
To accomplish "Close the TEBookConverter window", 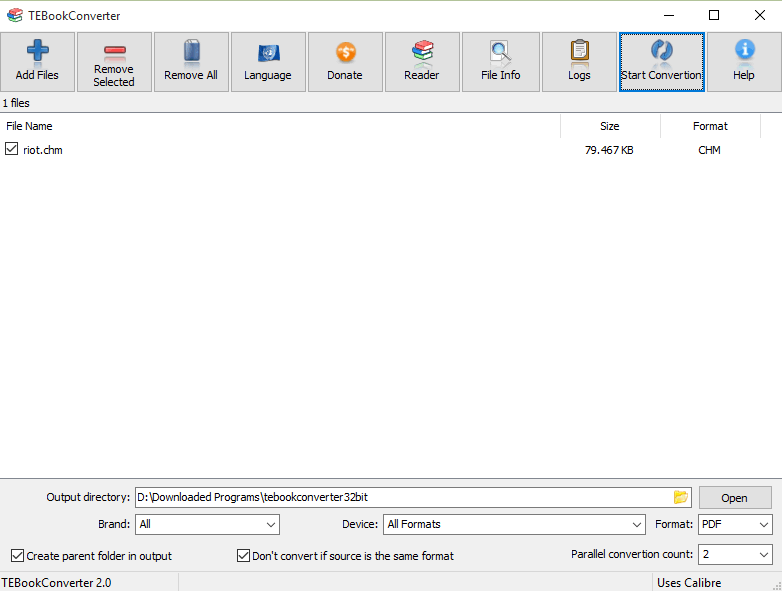I will click(760, 15).
